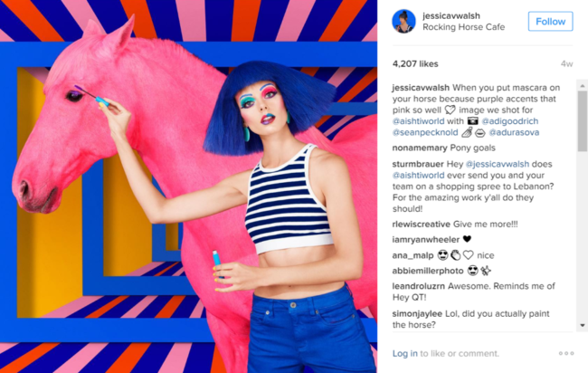The height and width of the screenshot is (373, 588).
Task: Click the scroll up arrow in comments
Action: point(583,86)
